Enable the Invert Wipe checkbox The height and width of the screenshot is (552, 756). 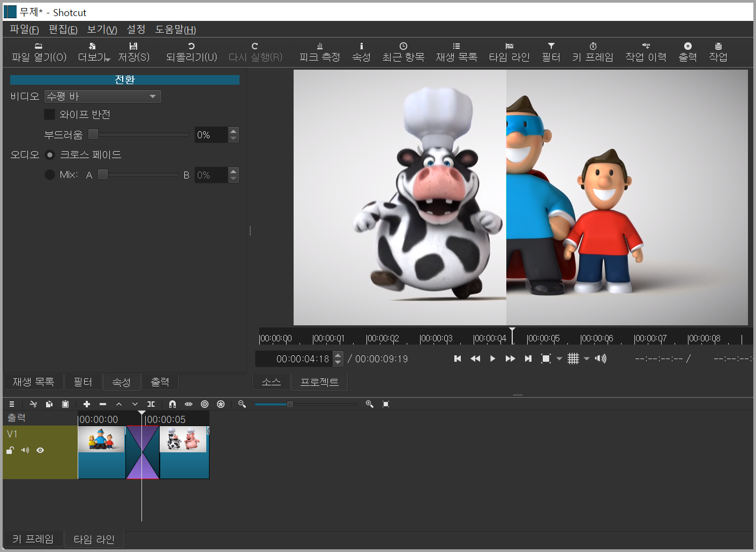point(49,114)
